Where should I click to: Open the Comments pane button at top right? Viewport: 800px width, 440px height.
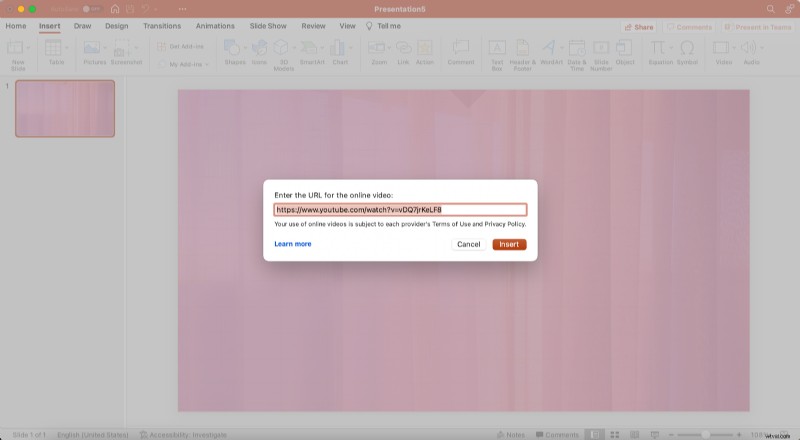tap(689, 27)
